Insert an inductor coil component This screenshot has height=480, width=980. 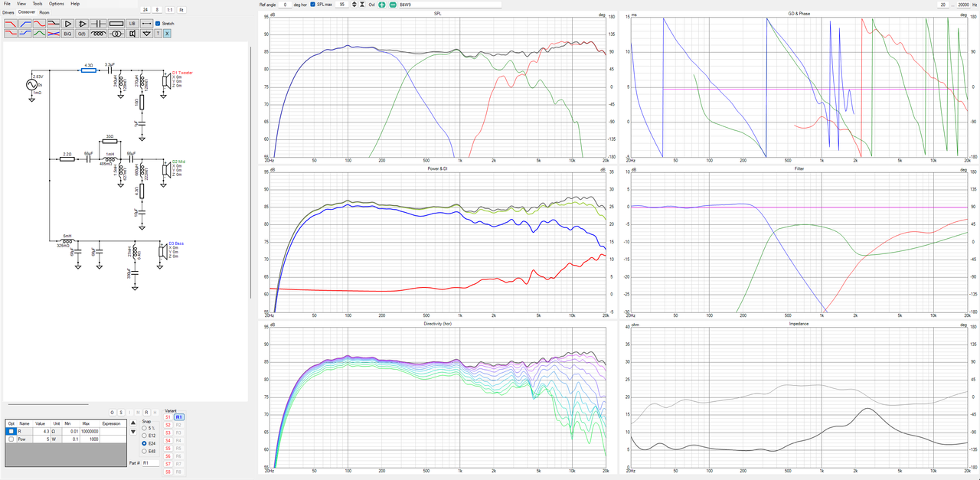(98, 34)
